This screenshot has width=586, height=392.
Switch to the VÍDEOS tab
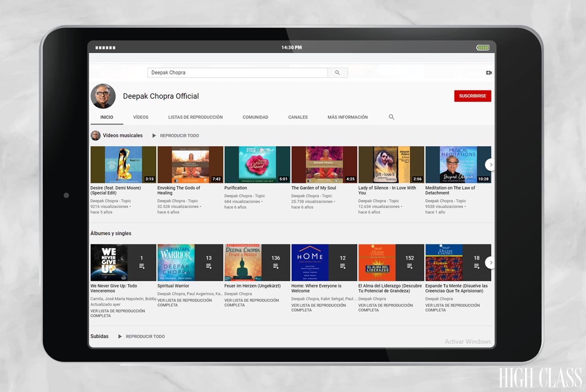[x=141, y=117]
